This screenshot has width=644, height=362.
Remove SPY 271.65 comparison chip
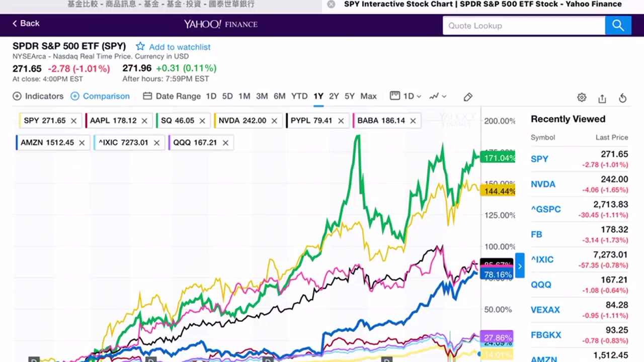[73, 121]
